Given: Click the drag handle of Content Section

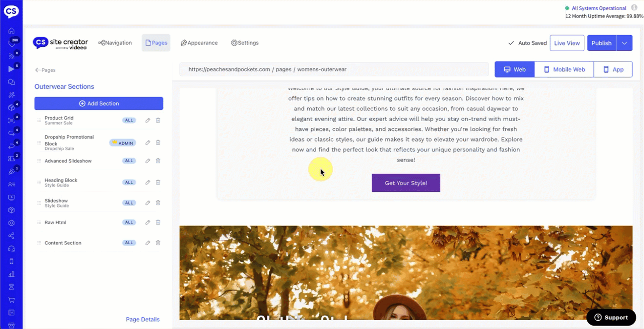Looking at the screenshot, I should 39,243.
